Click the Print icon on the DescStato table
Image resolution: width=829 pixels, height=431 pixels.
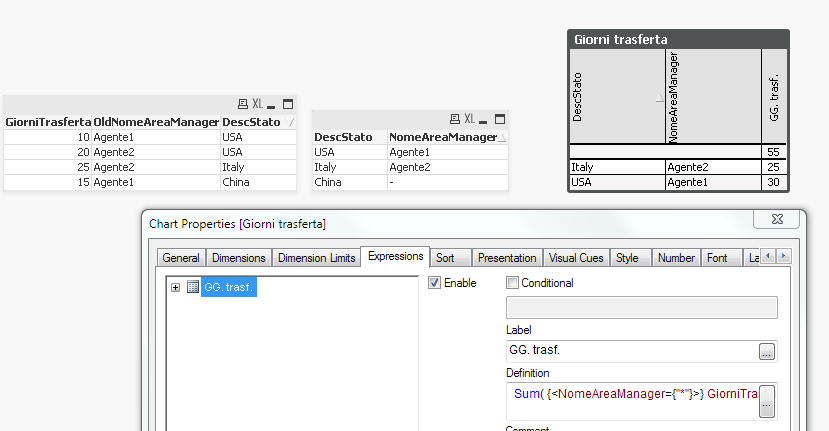tap(455, 119)
